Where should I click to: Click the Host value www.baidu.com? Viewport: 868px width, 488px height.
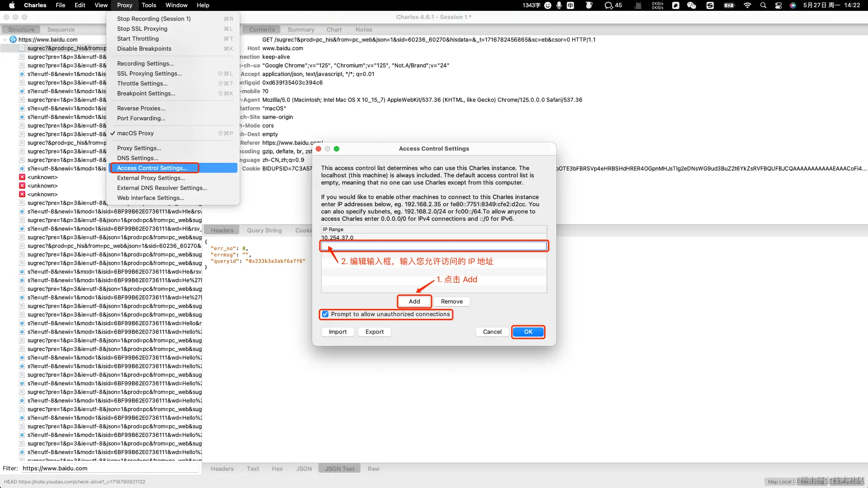(283, 48)
